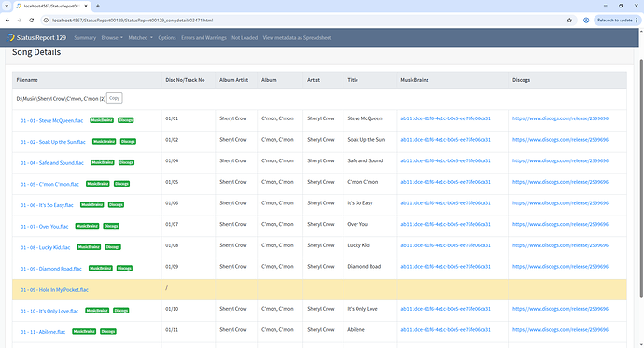
Task: Click the Status Report 129 title
Action: click(41, 37)
